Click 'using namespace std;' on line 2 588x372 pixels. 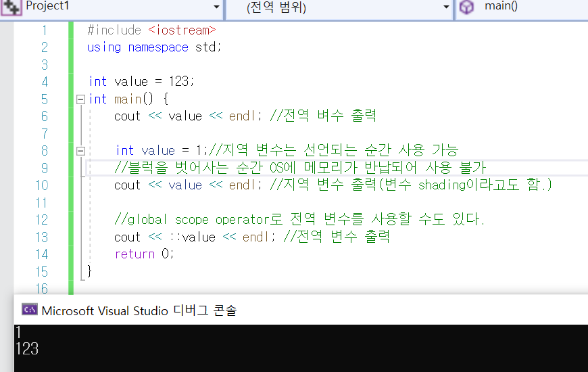[154, 47]
